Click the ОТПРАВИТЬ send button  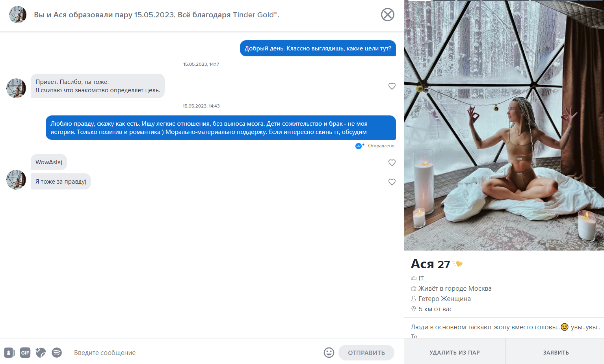(x=366, y=353)
